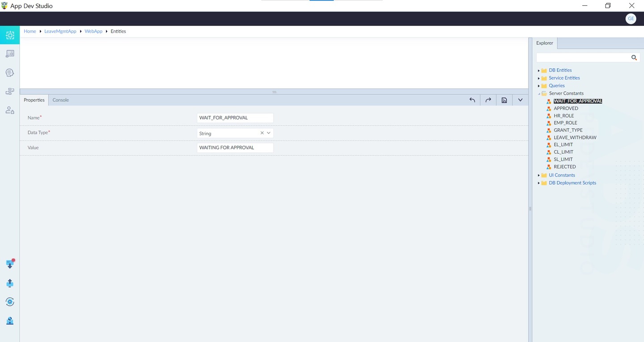Click the Explorer search magnifier icon

(634, 58)
